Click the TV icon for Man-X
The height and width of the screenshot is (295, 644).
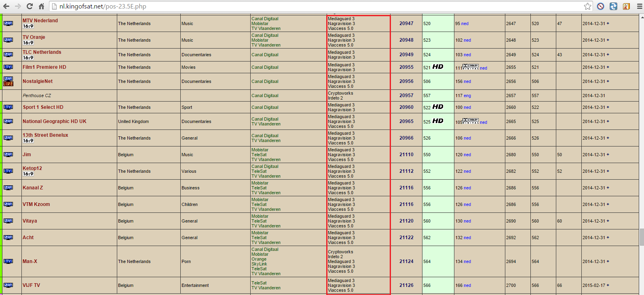(x=8, y=261)
